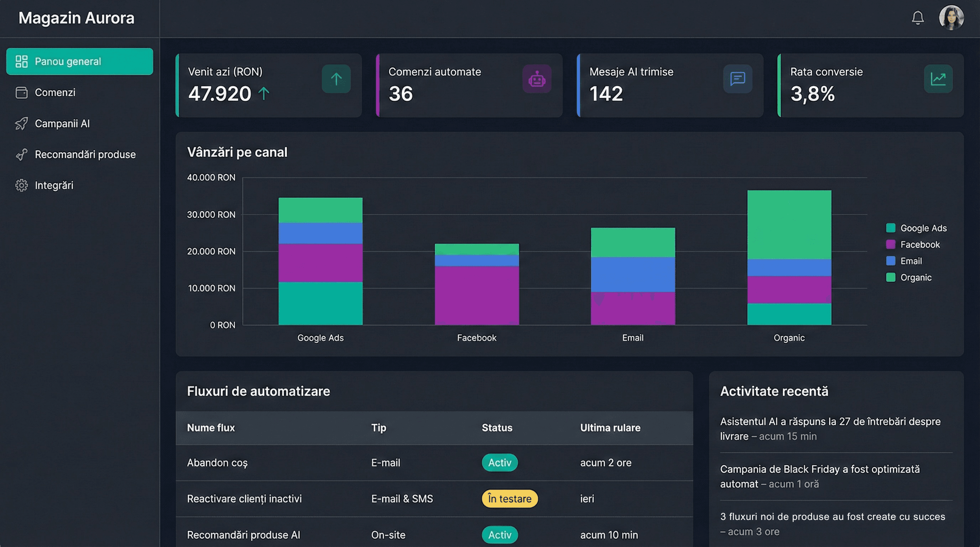Click the Activ status pill for Abandon coș

coord(500,463)
